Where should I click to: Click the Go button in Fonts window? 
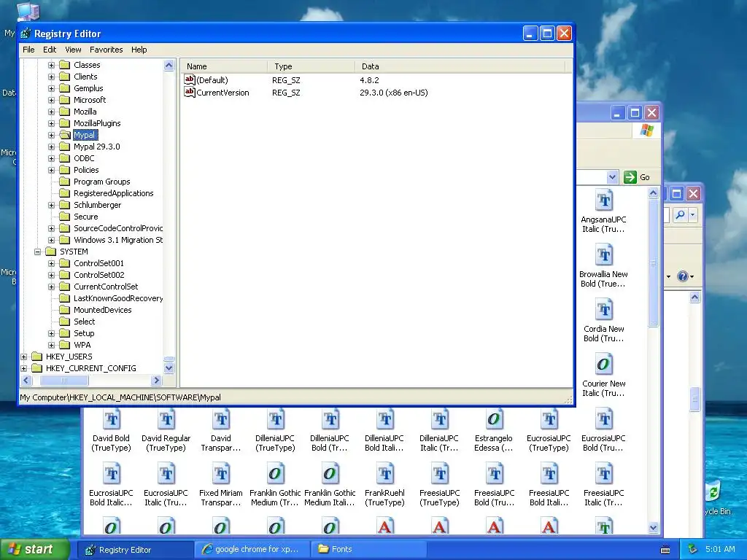tap(637, 177)
